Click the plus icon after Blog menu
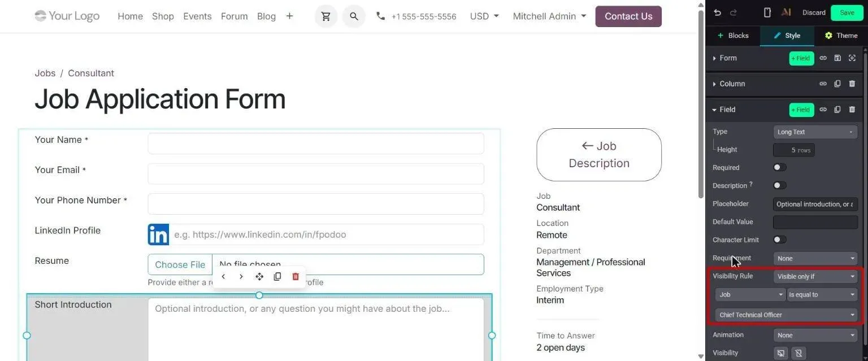868x361 pixels. pos(289,16)
